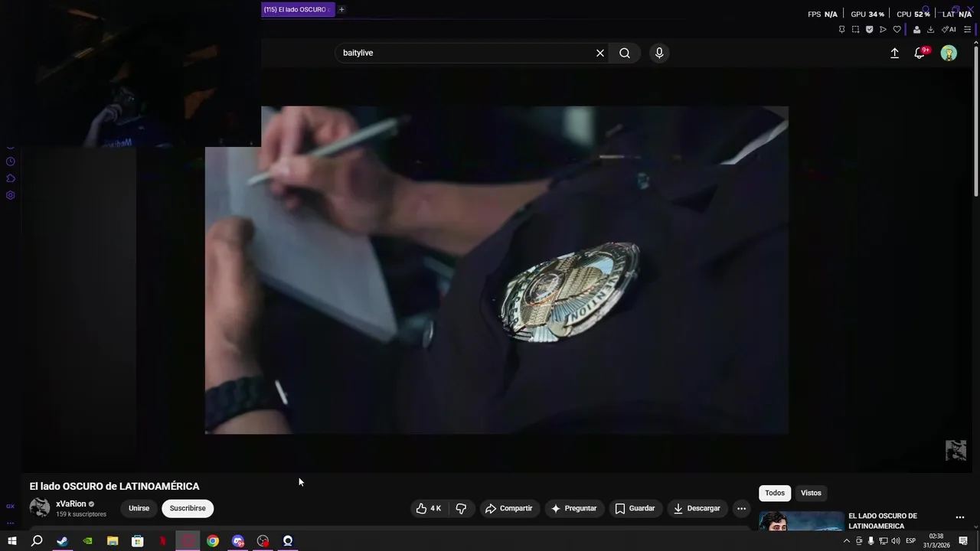Open history clock icon in sidebar
980x551 pixels.
click(10, 161)
